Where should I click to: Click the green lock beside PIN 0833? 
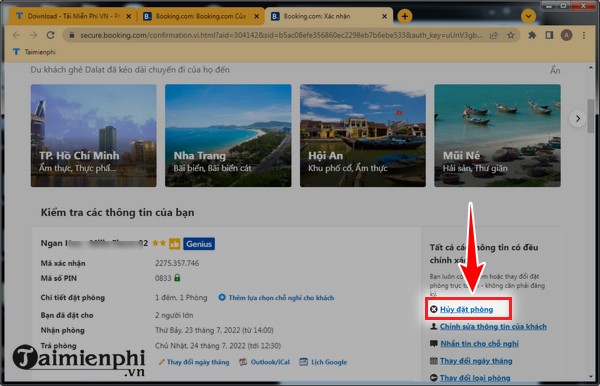pos(177,278)
